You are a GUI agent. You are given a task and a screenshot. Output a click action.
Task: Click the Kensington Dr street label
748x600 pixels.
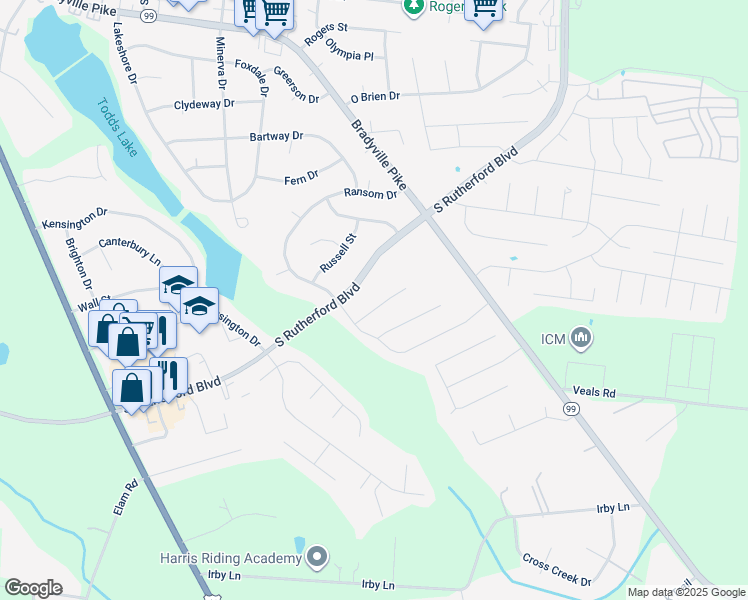[74, 218]
